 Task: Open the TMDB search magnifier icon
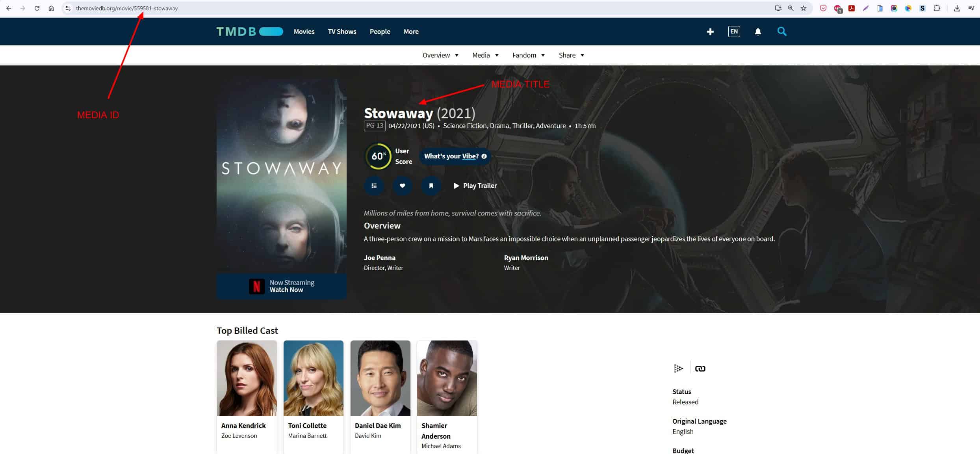[782, 32]
